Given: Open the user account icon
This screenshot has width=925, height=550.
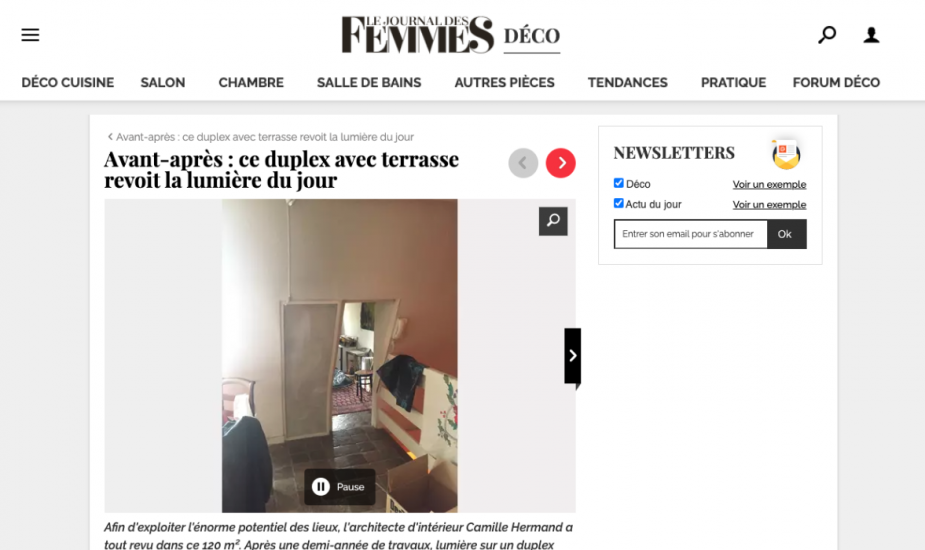Looking at the screenshot, I should pos(871,35).
